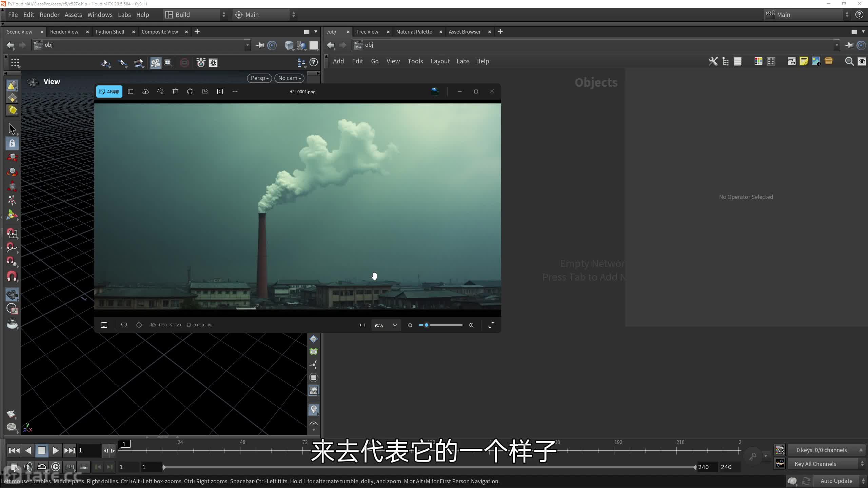Click the fullscreen expand icon in image viewer
This screenshot has height=488, width=868.
[491, 325]
